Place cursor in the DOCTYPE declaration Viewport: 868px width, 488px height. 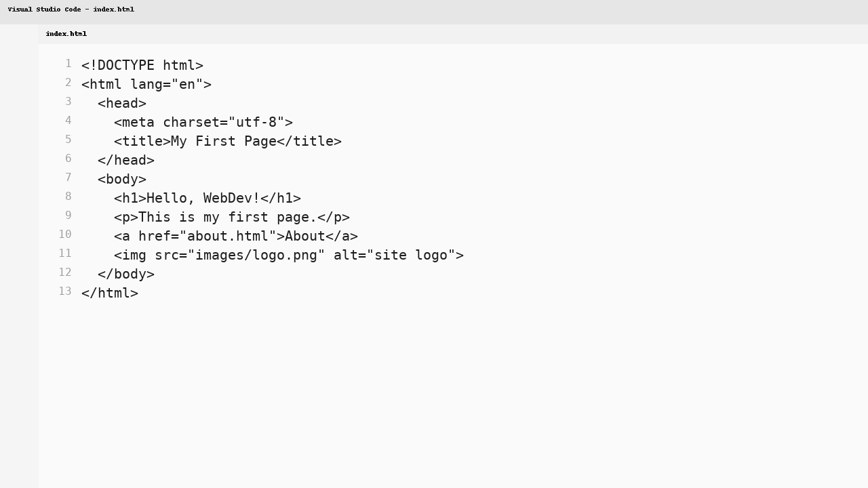(142, 65)
